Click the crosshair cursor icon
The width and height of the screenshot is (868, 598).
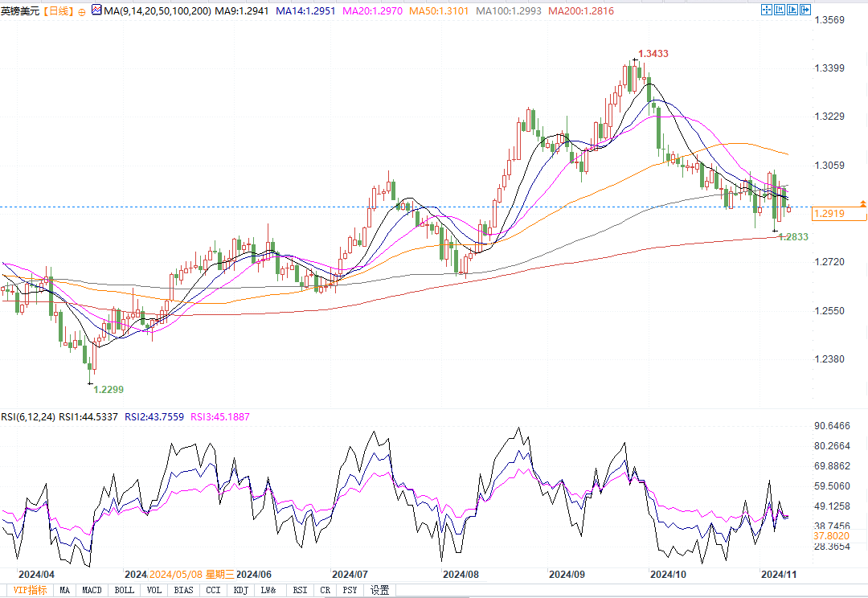(766, 10)
